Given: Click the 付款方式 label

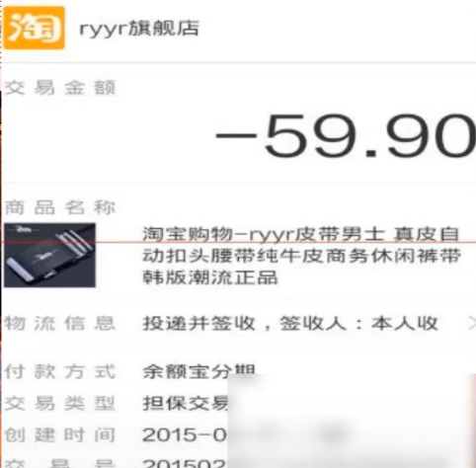Looking at the screenshot, I should coord(60,371).
